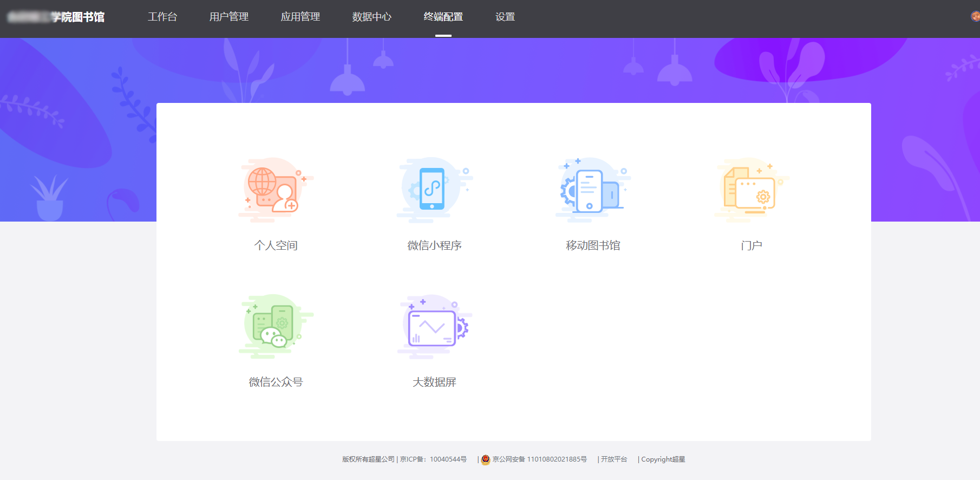Click the 个人空间 label
980x480 pixels.
coord(276,245)
